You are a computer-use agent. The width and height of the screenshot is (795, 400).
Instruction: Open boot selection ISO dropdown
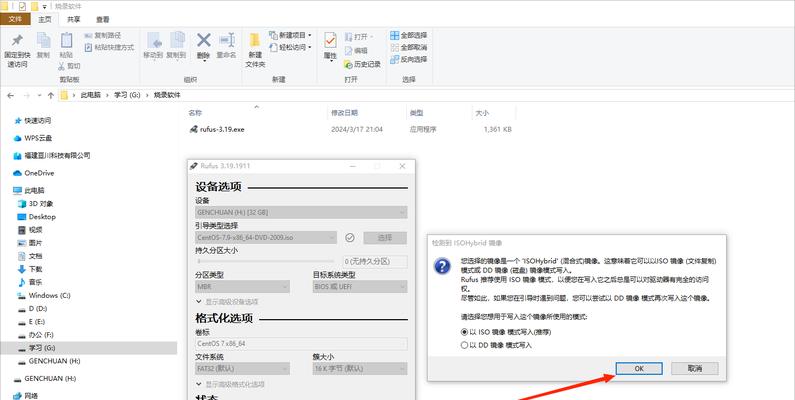coord(266,237)
